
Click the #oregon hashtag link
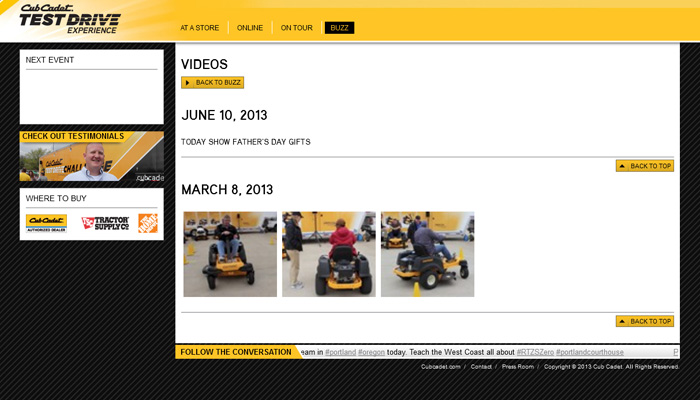click(371, 352)
